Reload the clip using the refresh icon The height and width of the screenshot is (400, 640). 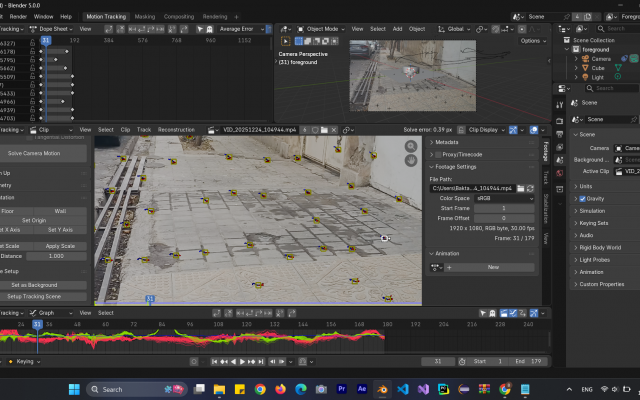click(531, 188)
